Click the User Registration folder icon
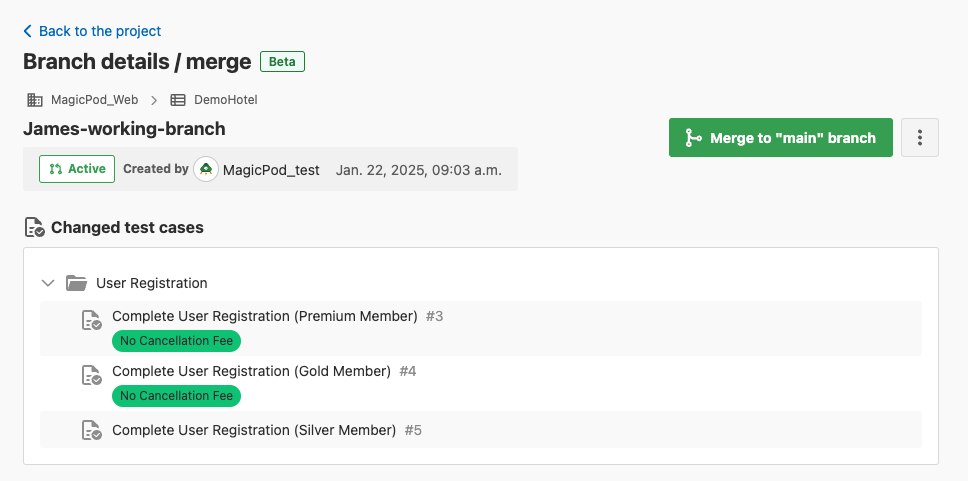This screenshot has height=481, width=968. 76,283
